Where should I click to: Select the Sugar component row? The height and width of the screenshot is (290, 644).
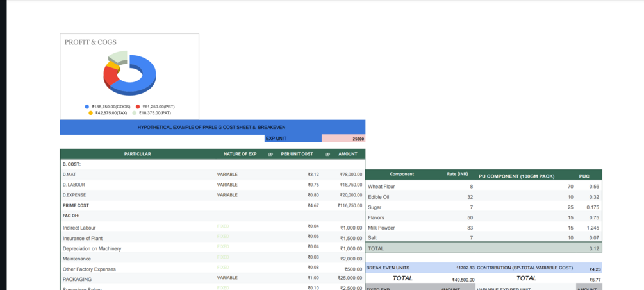pyautogui.click(x=484, y=207)
